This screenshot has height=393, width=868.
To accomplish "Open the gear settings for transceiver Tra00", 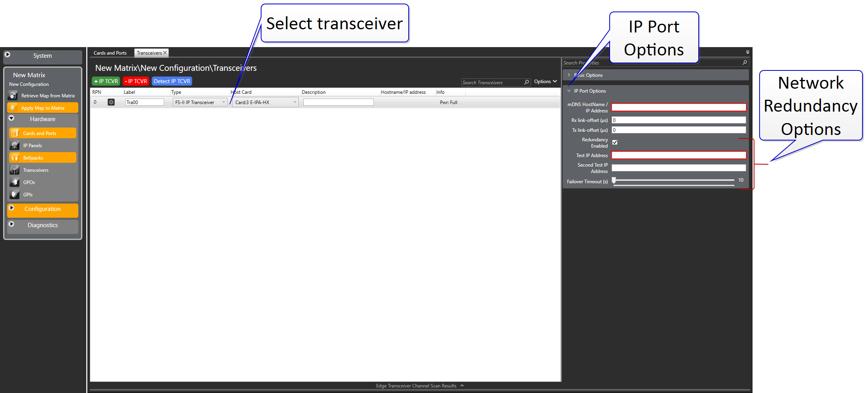I will [x=111, y=102].
